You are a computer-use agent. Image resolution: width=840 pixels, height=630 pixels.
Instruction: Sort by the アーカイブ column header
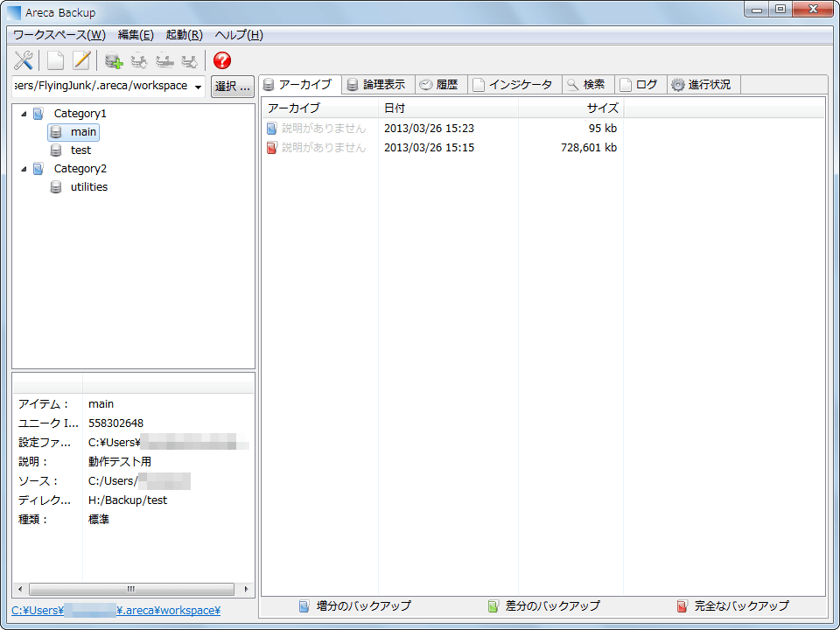coord(320,108)
